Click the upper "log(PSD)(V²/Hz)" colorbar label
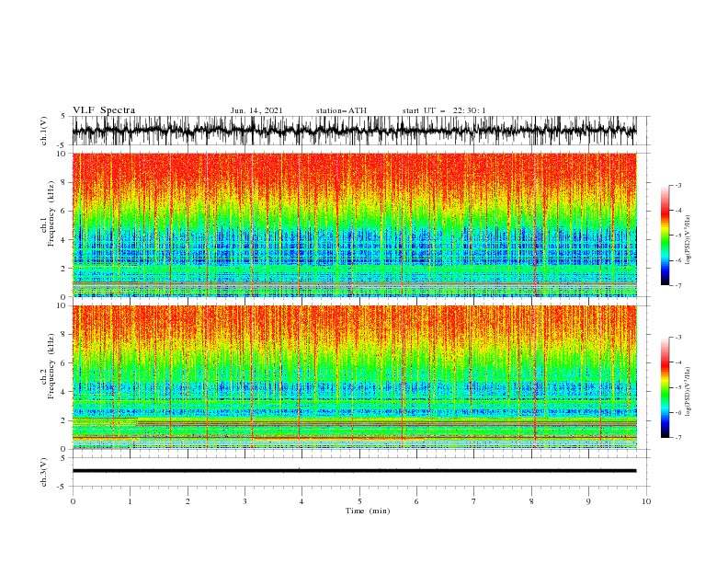Screen dimensions: 728x563 pos(688,240)
